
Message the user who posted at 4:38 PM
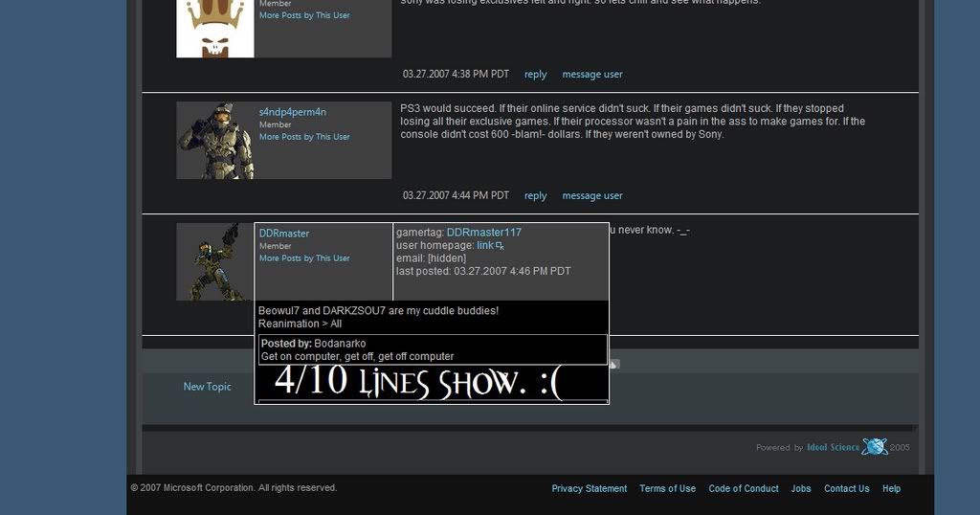coord(591,75)
